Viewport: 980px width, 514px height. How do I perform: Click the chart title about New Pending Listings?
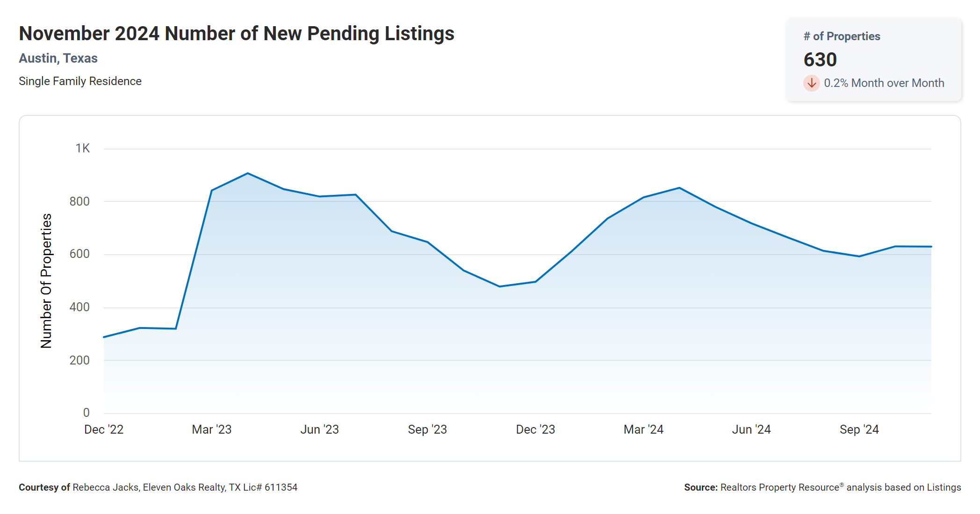(237, 34)
